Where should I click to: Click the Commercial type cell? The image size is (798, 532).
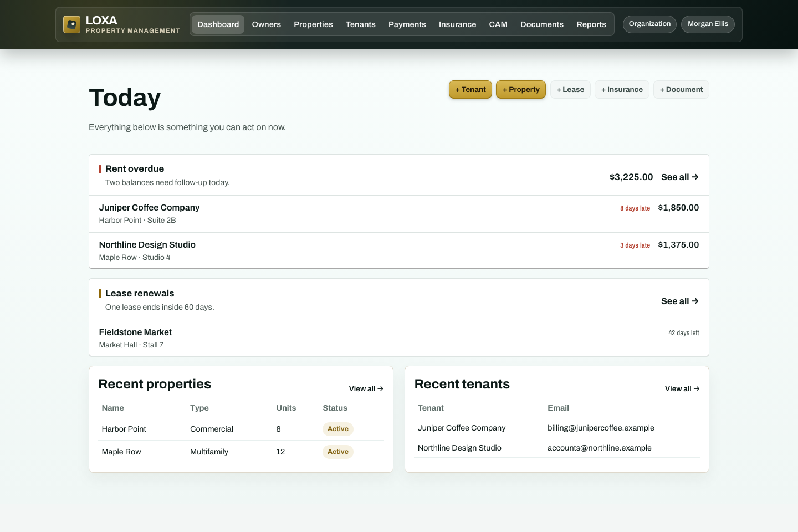(212, 429)
